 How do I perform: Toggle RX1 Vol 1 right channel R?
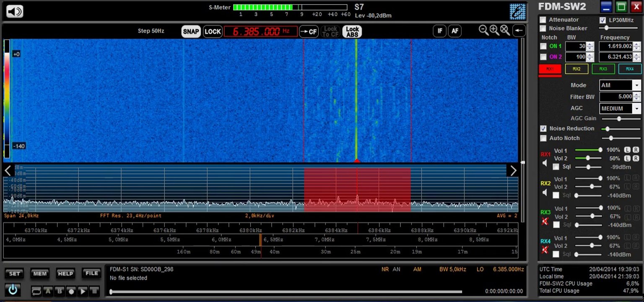[x=636, y=150]
